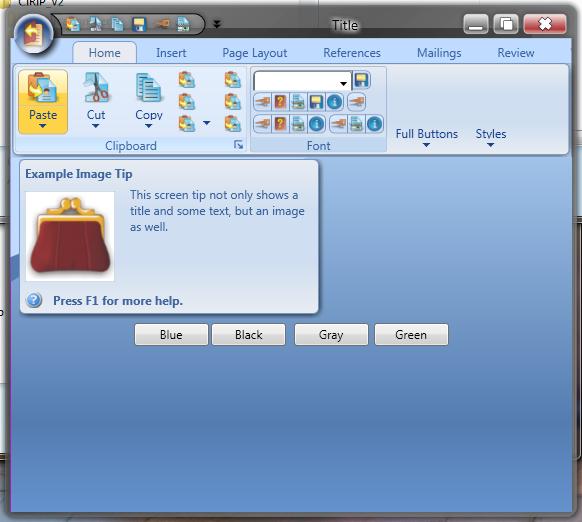The height and width of the screenshot is (522, 582).
Task: Click the 'Title' window caption text
Action: (x=345, y=25)
